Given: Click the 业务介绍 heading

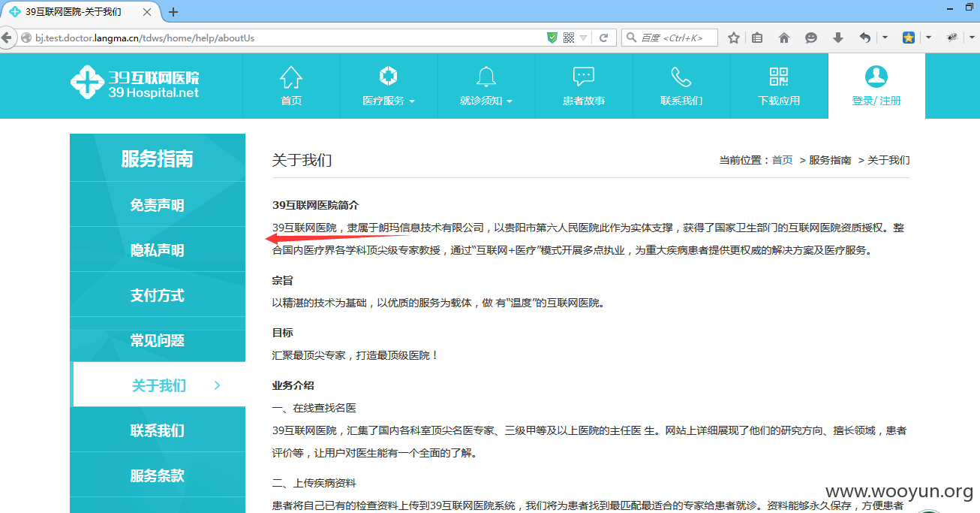Looking at the screenshot, I should point(293,385).
